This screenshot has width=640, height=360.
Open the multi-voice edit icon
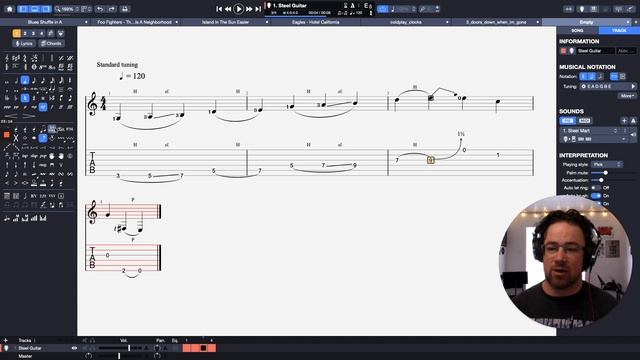[51, 33]
